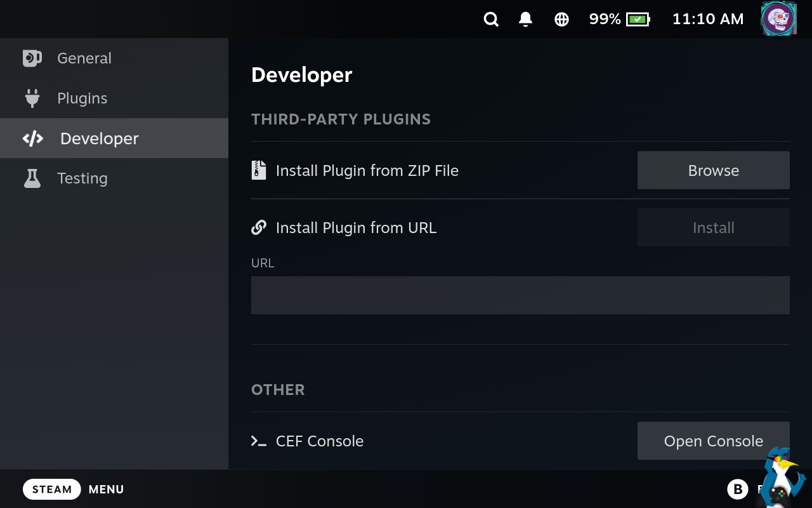812x508 pixels.
Task: Open the CEF Console
Action: click(x=714, y=441)
